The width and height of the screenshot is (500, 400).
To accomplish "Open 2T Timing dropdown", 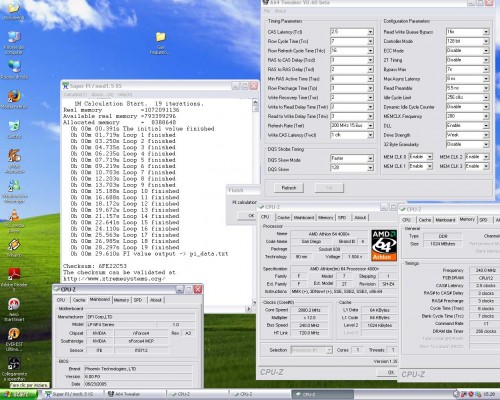I will tap(486, 60).
